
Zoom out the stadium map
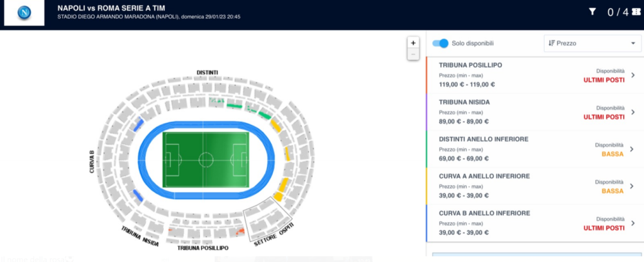(413, 54)
